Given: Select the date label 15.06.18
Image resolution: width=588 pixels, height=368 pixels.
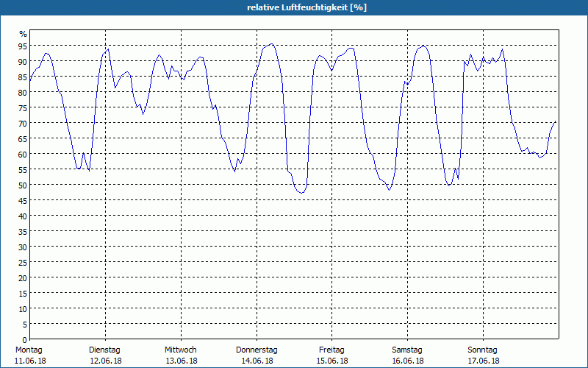Looking at the screenshot, I should 331,361.
